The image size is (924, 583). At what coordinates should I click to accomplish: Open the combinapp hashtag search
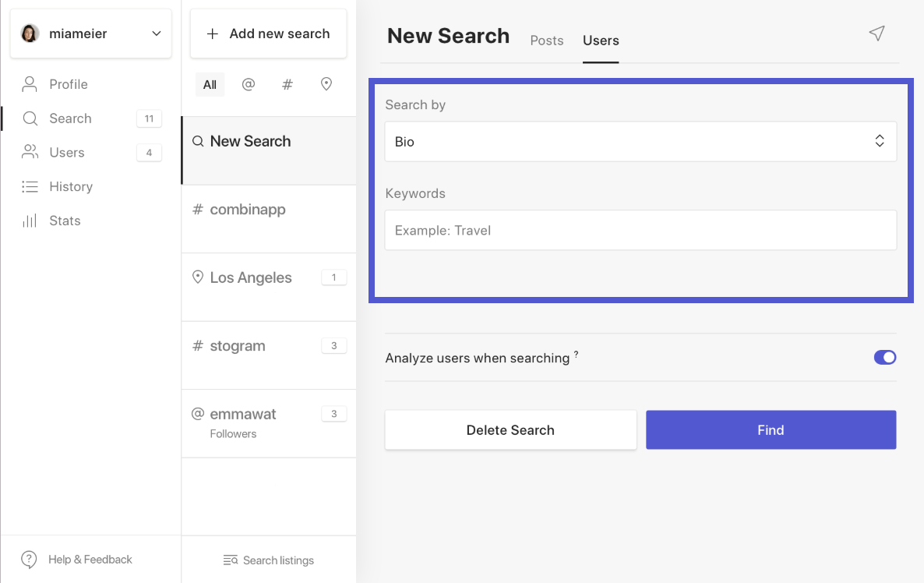[269, 219]
